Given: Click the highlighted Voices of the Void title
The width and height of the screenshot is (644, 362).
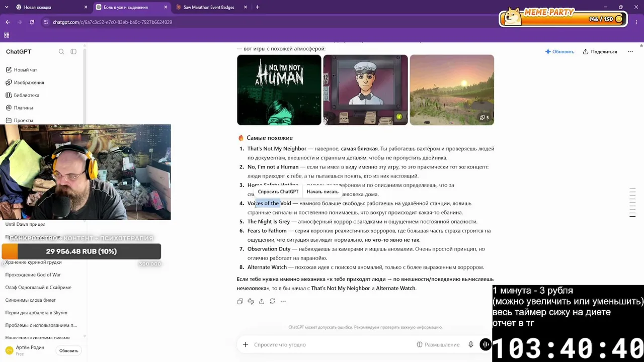Looking at the screenshot, I should tap(269, 204).
